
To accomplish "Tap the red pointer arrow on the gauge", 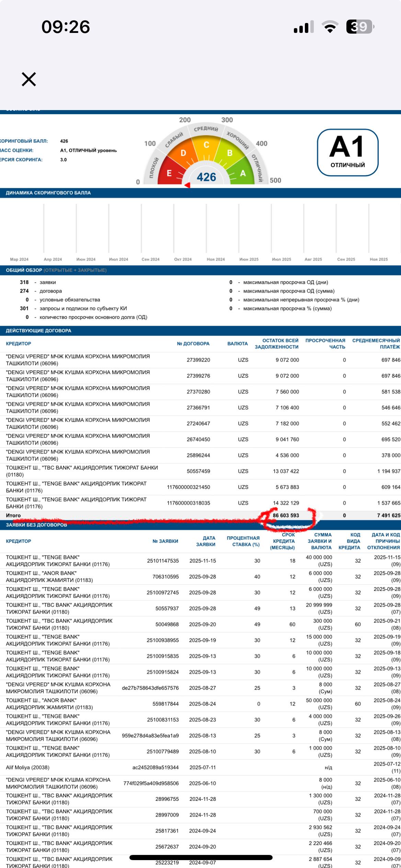I will pyautogui.click(x=187, y=185).
